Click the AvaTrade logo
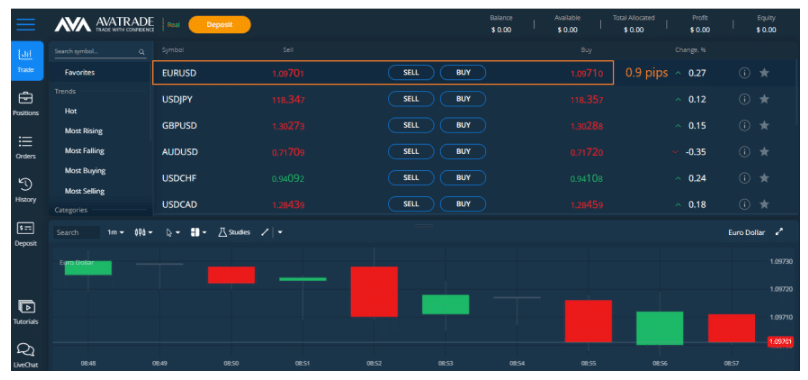The height and width of the screenshot is (380, 808). coord(104,24)
